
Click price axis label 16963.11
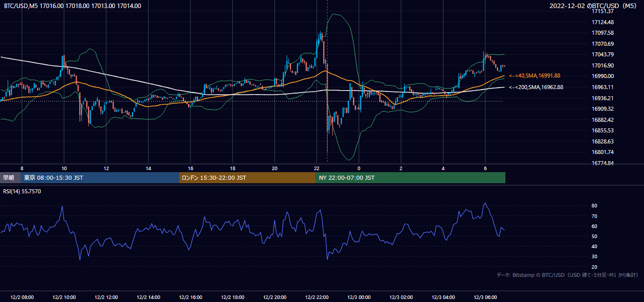[x=603, y=87]
